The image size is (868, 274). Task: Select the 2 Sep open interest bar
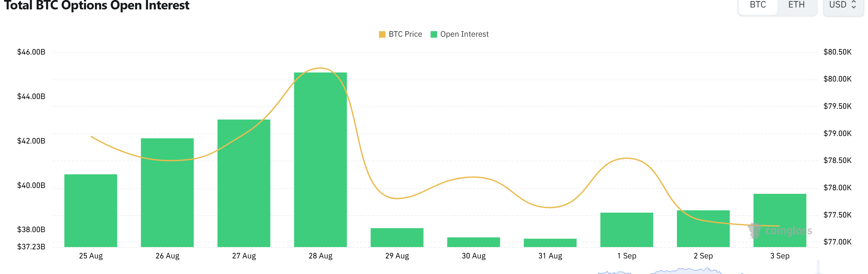[x=703, y=229]
